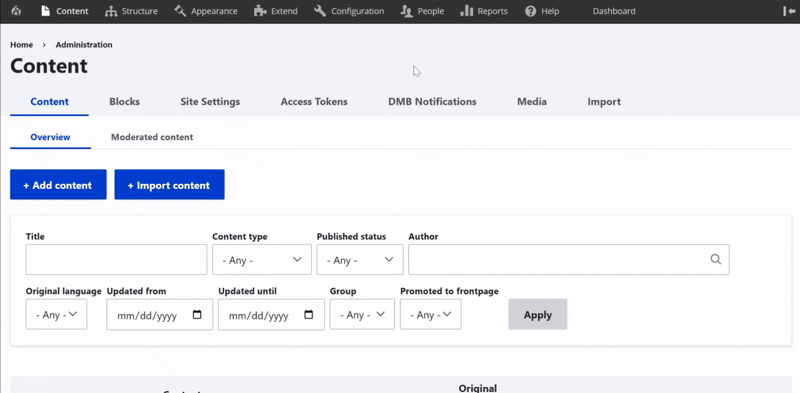Switch to the Blocks tab
The height and width of the screenshot is (393, 800).
tap(124, 102)
